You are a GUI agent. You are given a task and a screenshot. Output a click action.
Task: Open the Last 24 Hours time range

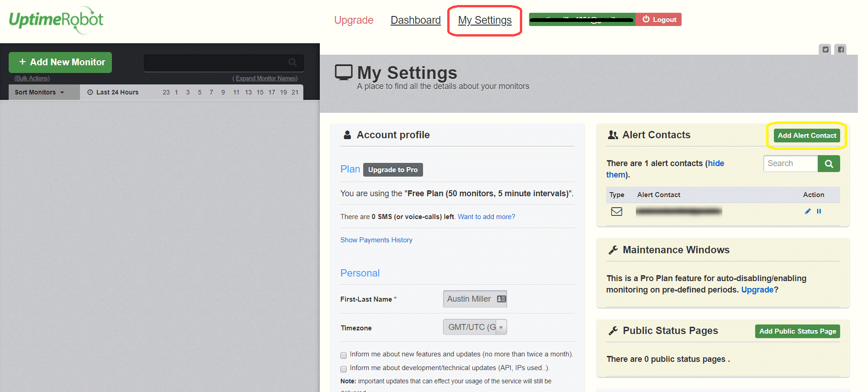coord(113,92)
